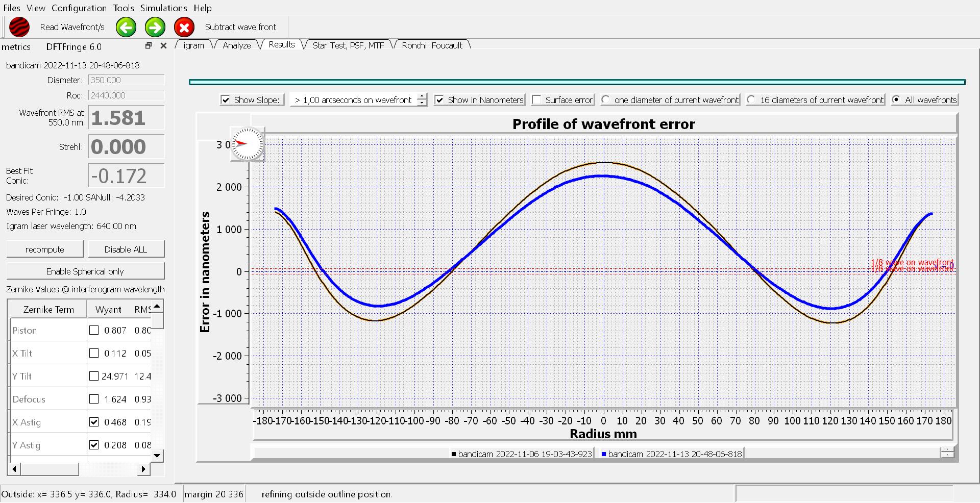Toggle the Show Slope checkbox
The width and height of the screenshot is (980, 503).
click(x=225, y=100)
